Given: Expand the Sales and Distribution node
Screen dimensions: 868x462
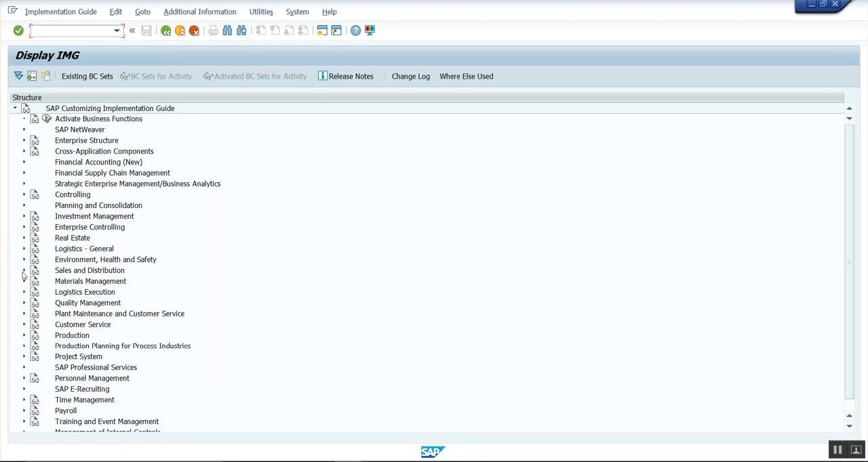Looking at the screenshot, I should pyautogui.click(x=24, y=270).
